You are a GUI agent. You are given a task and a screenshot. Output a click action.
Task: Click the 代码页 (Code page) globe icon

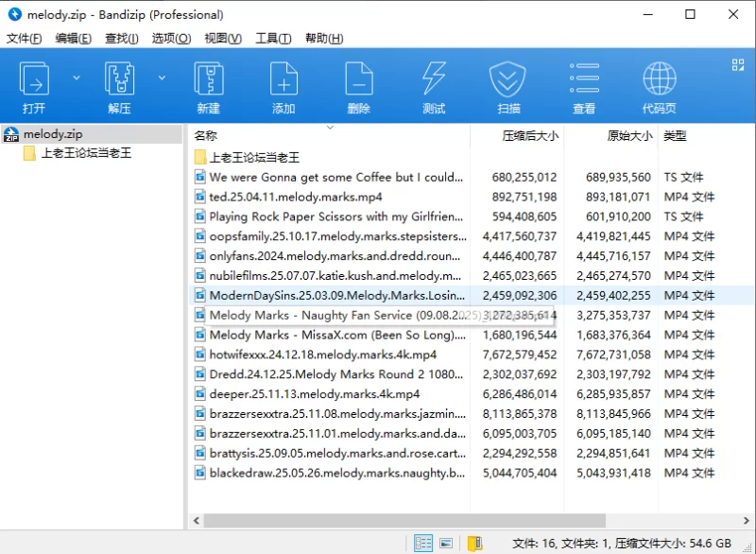pos(659,80)
